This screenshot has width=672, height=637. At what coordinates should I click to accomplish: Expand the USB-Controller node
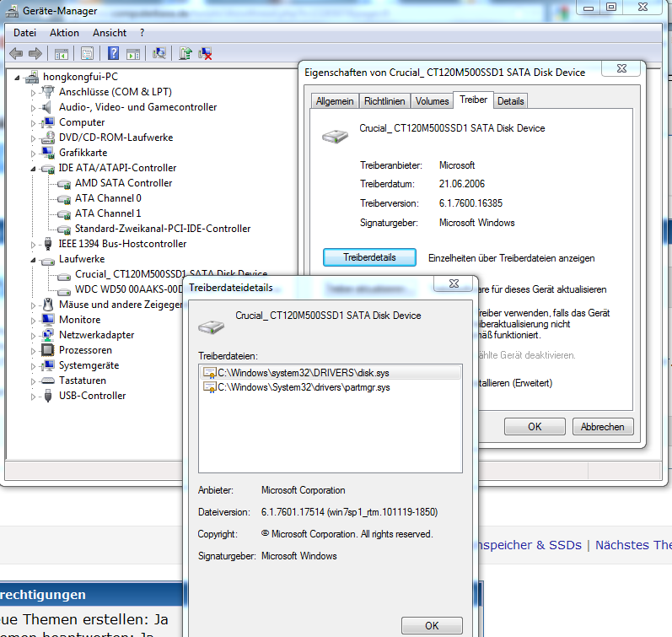(x=33, y=397)
